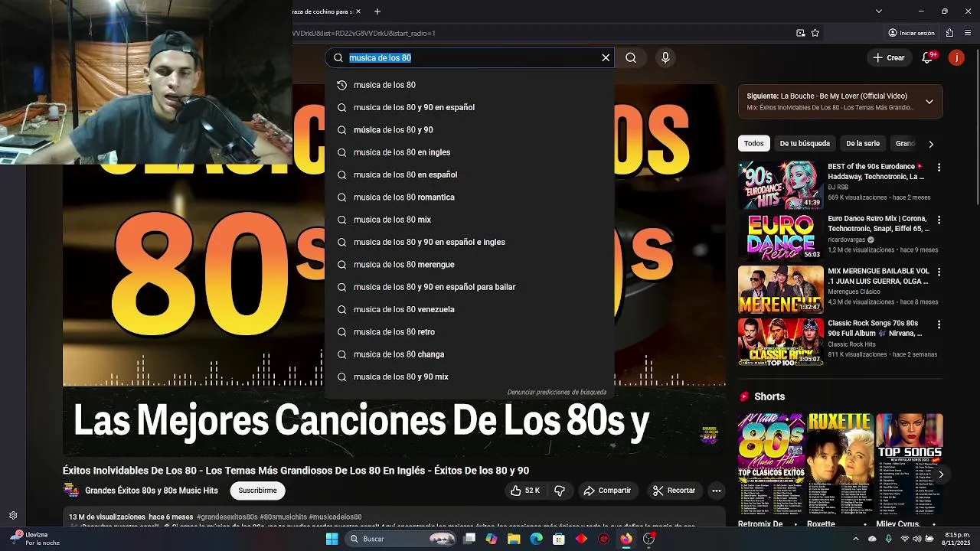Choose 'musica de los 80 y 90 en español para bailar'
The width and height of the screenshot is (980, 551).
tap(469, 287)
